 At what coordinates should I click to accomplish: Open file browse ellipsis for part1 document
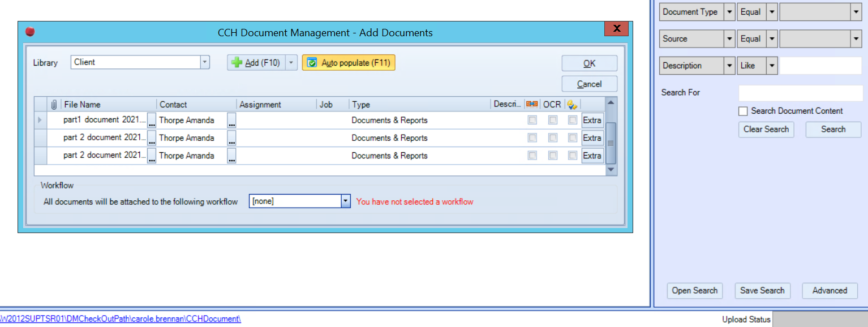pyautogui.click(x=152, y=121)
